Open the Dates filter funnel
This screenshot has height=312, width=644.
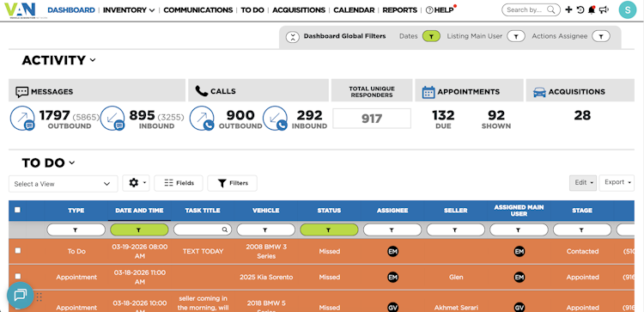tap(431, 36)
